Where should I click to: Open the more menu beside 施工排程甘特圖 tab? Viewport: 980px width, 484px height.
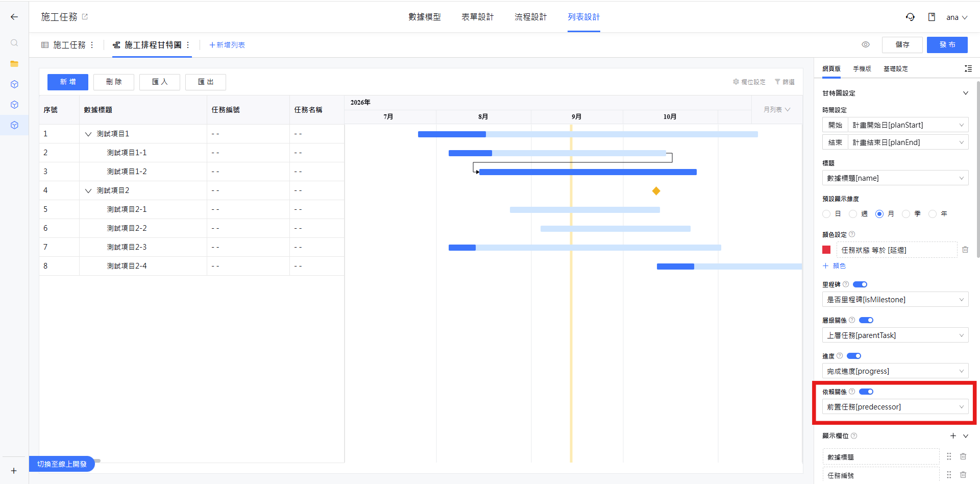188,45
